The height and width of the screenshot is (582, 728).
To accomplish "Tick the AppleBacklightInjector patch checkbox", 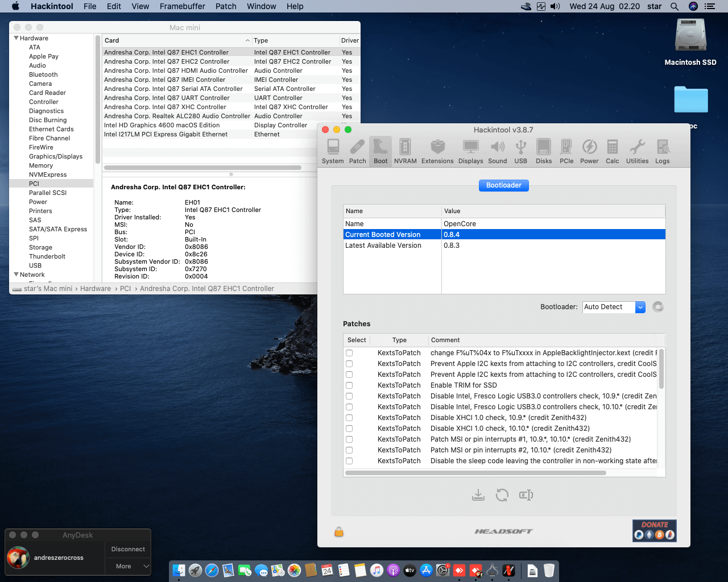I will pyautogui.click(x=349, y=353).
